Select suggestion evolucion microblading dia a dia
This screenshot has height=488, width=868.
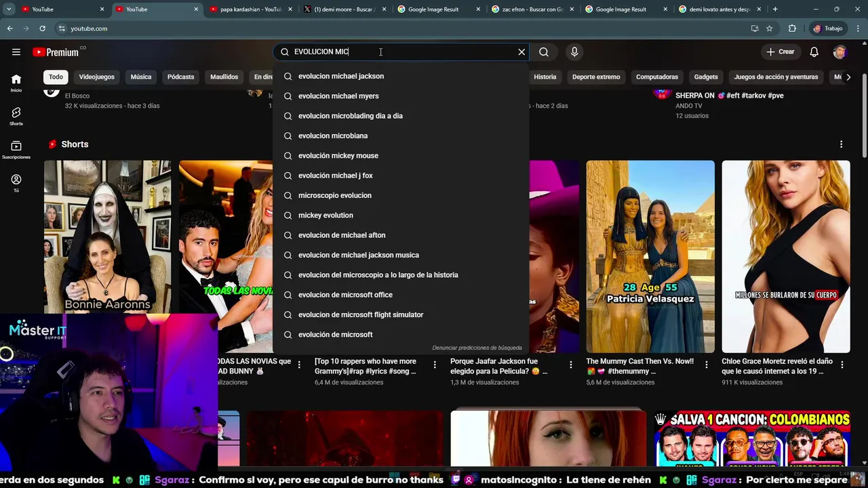click(x=401, y=116)
